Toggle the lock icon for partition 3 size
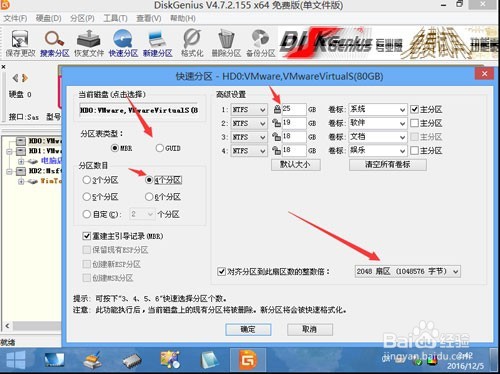Screen dimensions: 500x374 coord(277,137)
